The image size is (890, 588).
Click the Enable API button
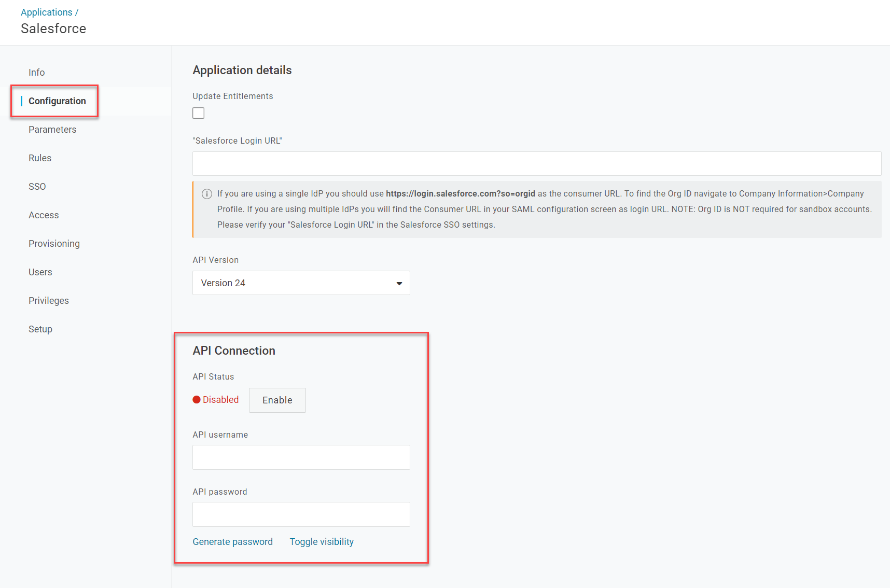pyautogui.click(x=277, y=400)
